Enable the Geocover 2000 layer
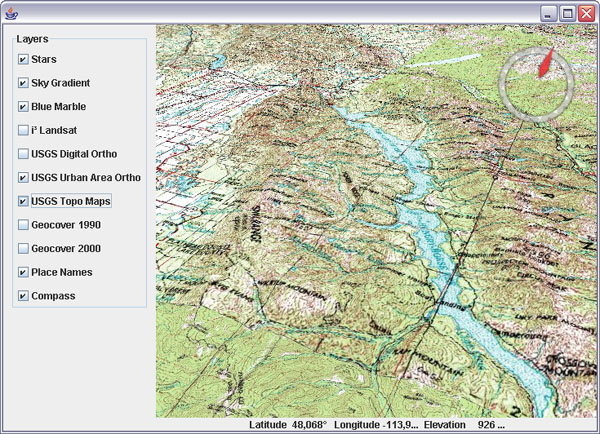The image size is (600, 434). click(x=23, y=249)
